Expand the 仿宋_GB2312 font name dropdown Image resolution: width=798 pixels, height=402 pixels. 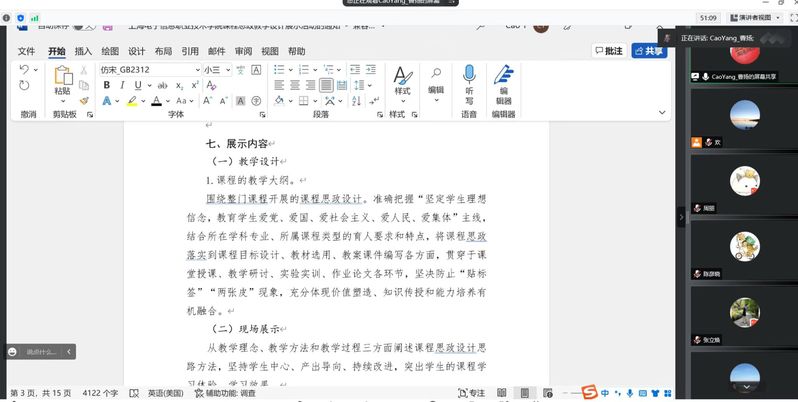(196, 70)
